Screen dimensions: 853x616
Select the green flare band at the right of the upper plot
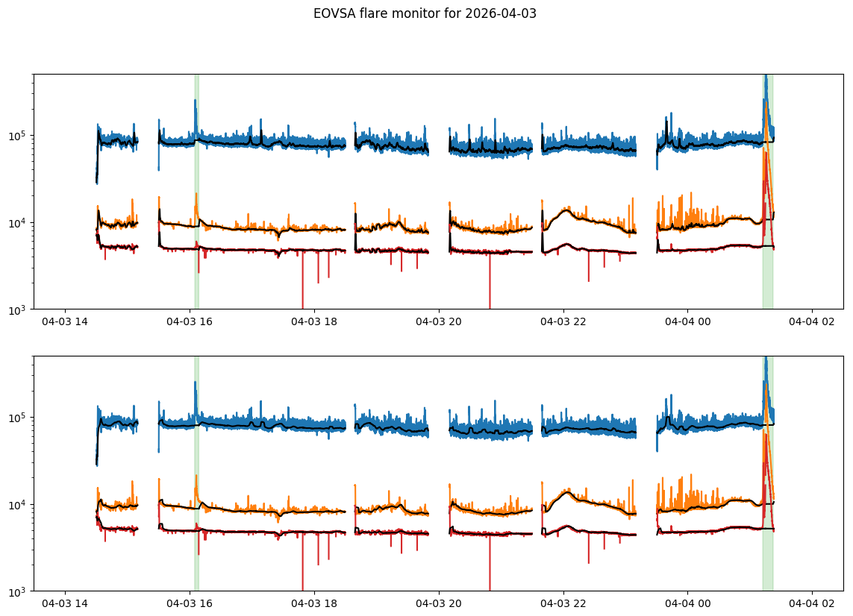(x=767, y=186)
